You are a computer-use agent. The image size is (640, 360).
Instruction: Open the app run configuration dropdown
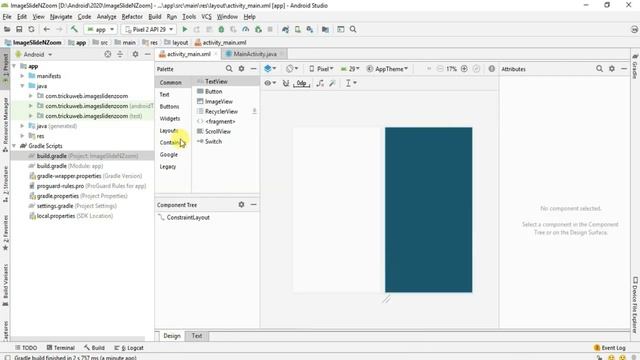[x=100, y=29]
